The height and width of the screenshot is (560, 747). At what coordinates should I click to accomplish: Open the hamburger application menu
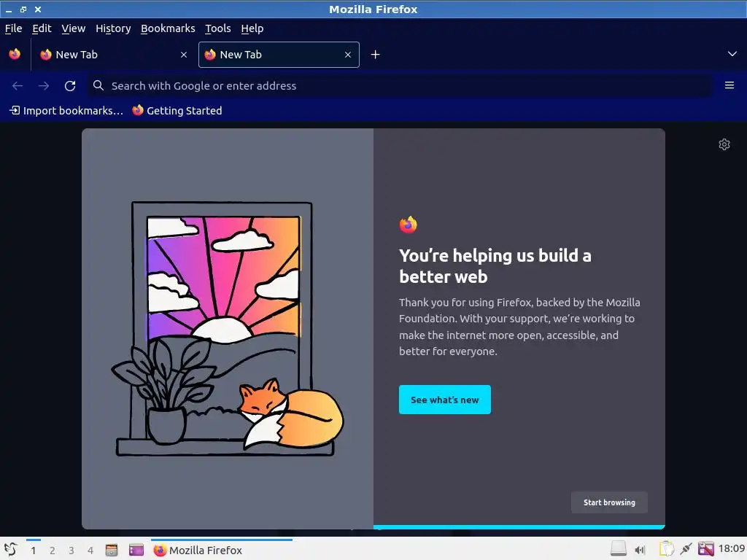729,85
